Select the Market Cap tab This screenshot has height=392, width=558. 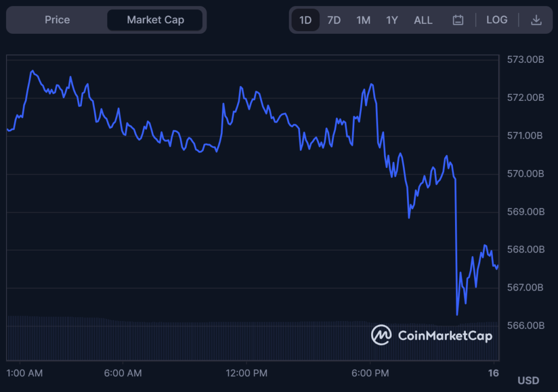point(155,20)
